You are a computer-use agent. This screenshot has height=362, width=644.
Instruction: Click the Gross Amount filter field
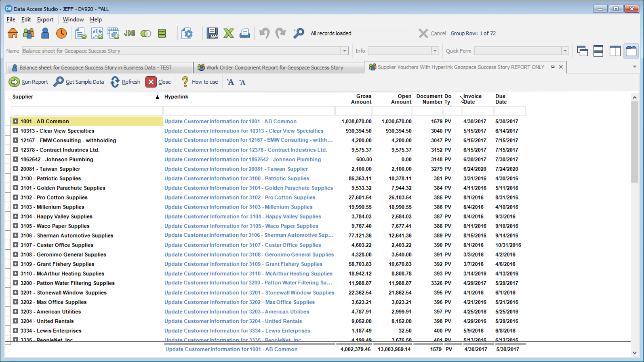[x=354, y=111]
